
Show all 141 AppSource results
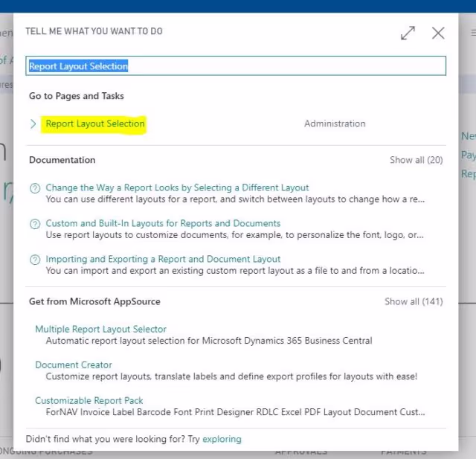(414, 301)
